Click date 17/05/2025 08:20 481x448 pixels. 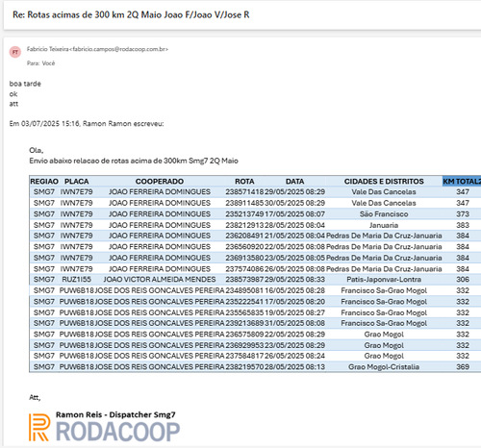coord(294,302)
